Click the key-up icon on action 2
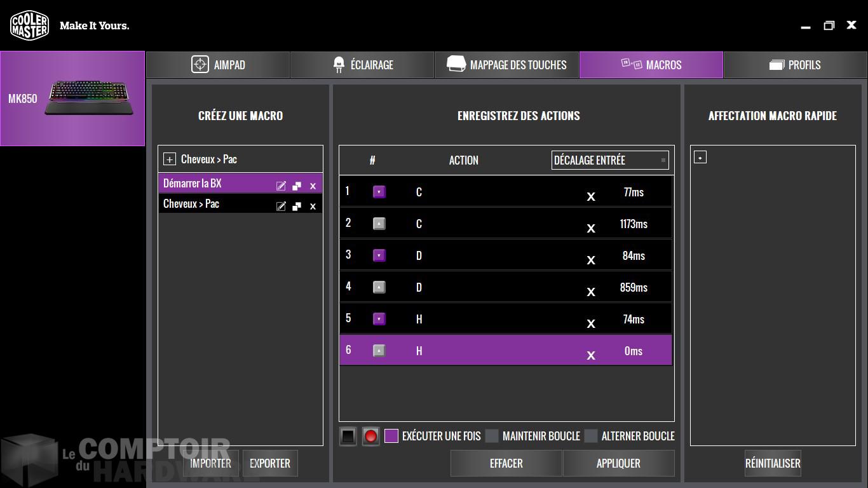This screenshot has width=868, height=488. point(379,223)
